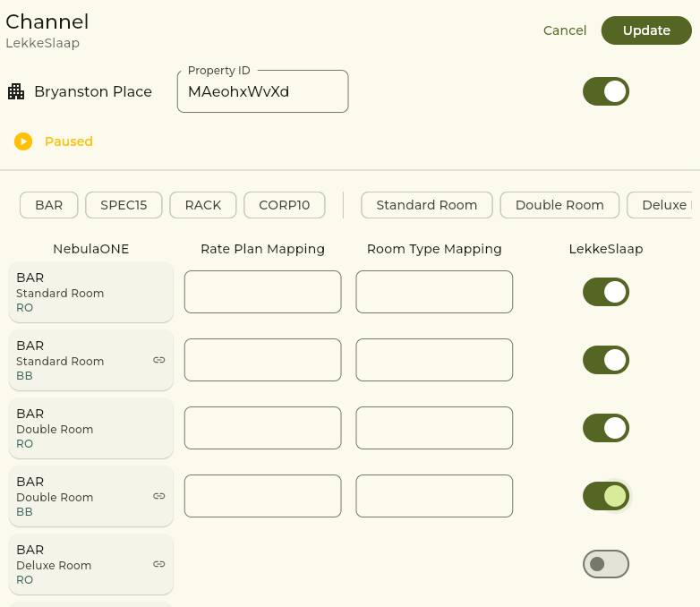Viewport: 700px width, 607px height.
Task: Click the Paused status label
Action: click(69, 141)
